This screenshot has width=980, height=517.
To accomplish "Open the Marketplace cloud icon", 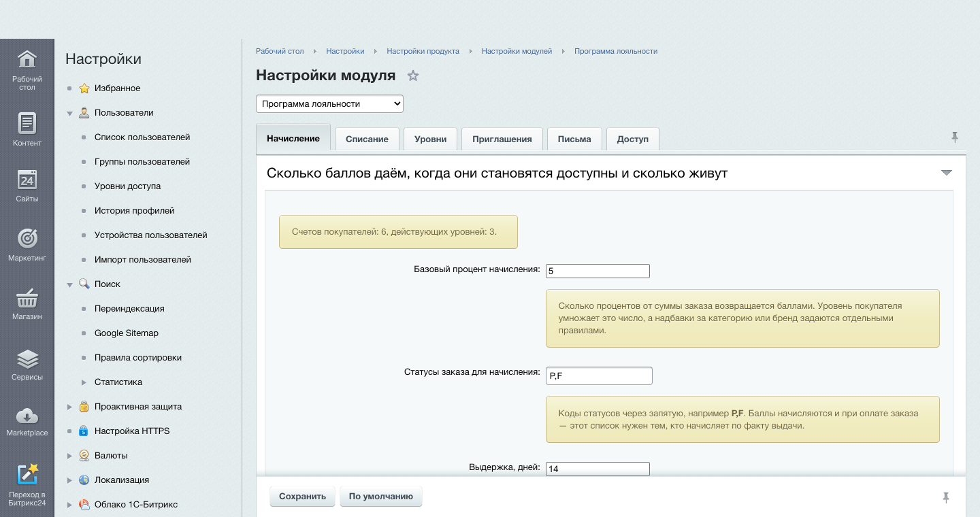I will pos(27,415).
